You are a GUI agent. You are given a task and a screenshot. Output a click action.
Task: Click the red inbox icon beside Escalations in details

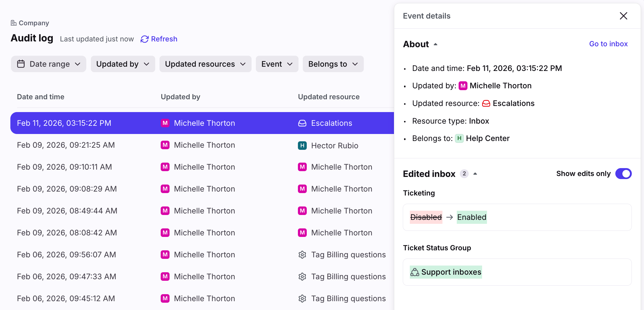(486, 104)
